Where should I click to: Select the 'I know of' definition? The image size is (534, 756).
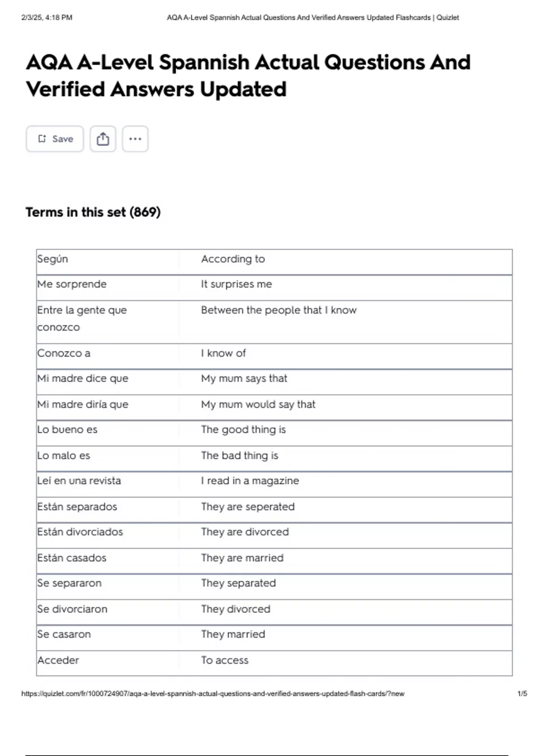223,353
